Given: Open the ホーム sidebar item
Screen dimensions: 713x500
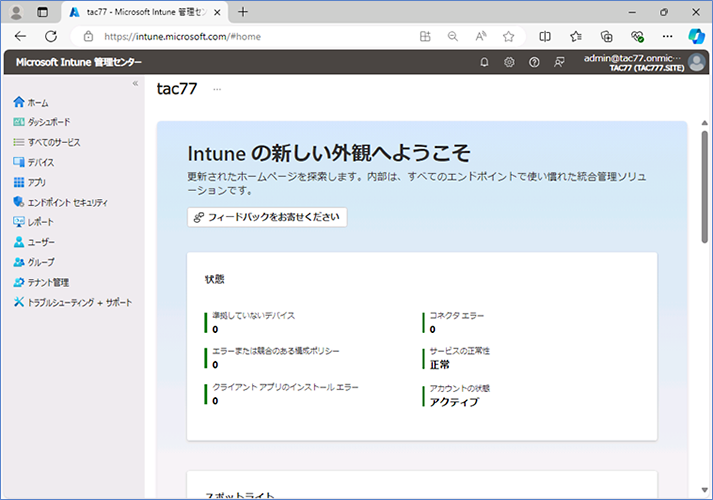Looking at the screenshot, I should pyautogui.click(x=31, y=103).
